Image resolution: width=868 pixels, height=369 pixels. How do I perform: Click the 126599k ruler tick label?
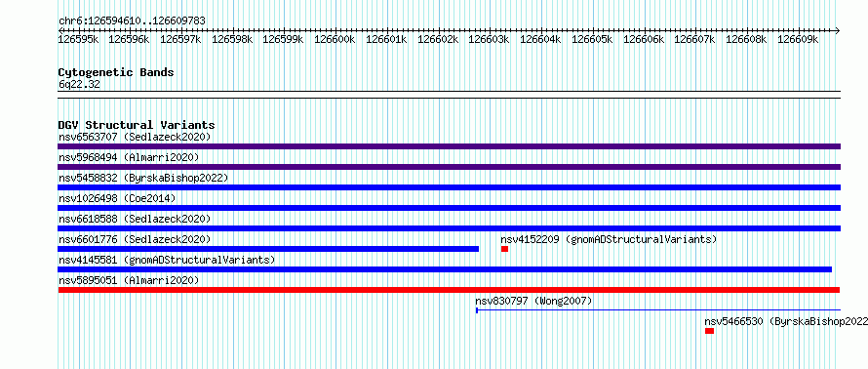click(283, 39)
